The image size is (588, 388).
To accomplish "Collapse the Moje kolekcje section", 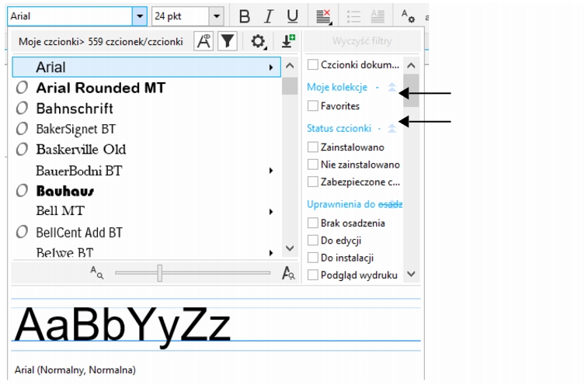I will (391, 88).
